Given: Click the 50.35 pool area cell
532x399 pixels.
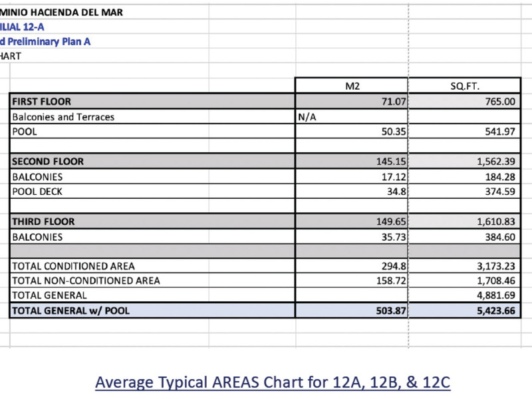Looking at the screenshot, I should click(352, 131).
